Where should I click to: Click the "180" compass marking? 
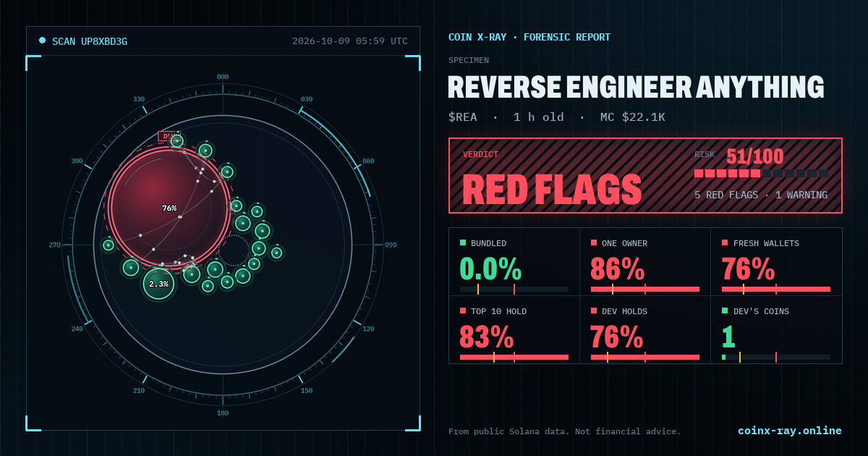point(223,413)
